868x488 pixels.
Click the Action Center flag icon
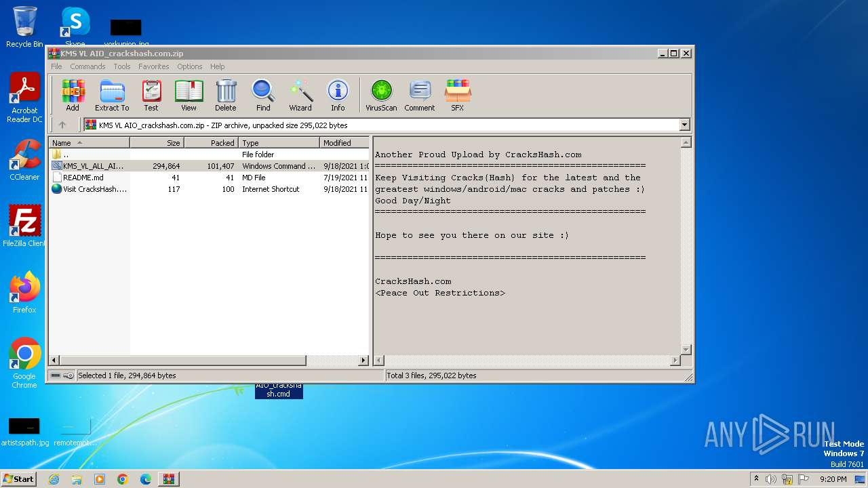coord(804,479)
